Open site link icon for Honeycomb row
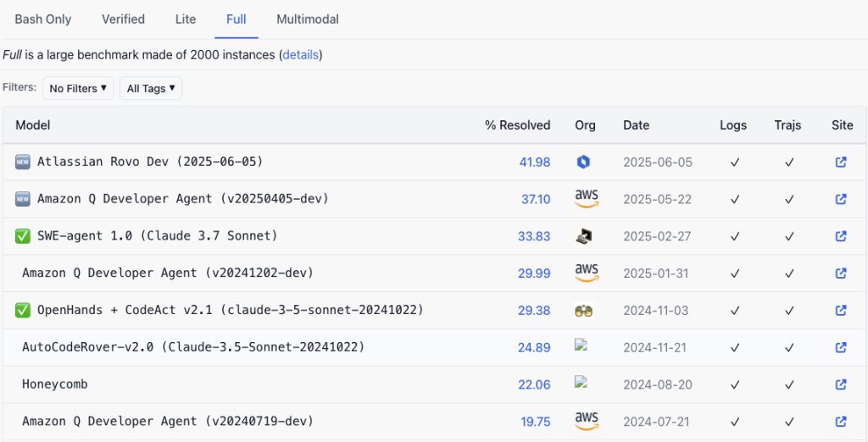 (x=841, y=384)
